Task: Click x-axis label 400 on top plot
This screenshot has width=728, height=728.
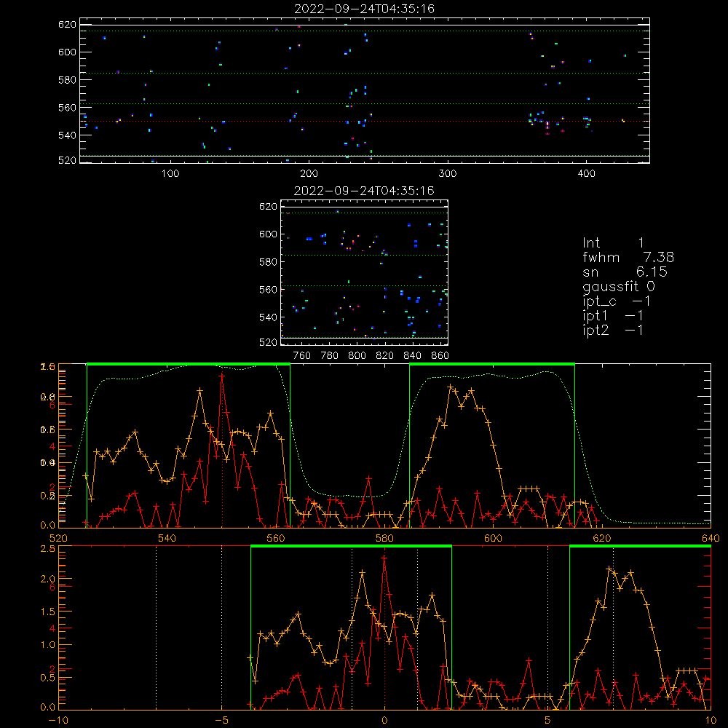Action: click(x=586, y=174)
